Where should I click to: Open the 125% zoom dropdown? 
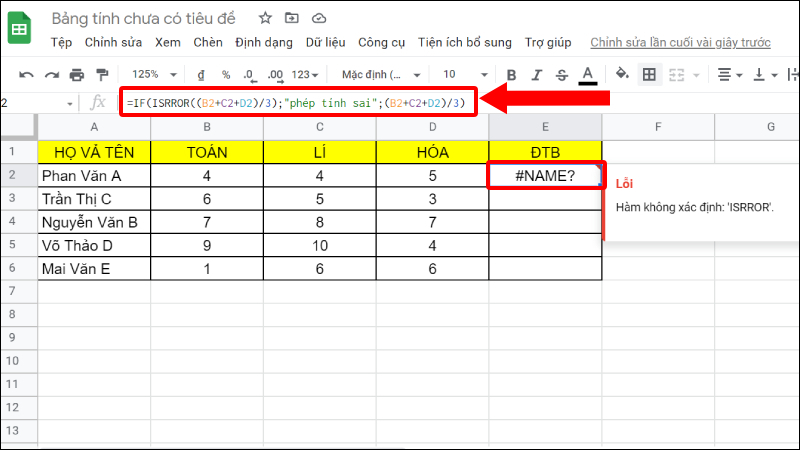click(153, 75)
